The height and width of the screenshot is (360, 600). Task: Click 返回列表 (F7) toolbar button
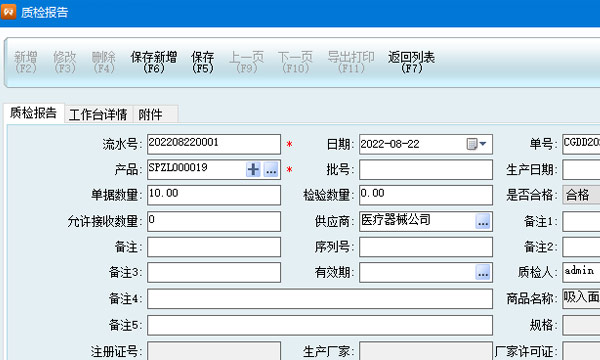coord(411,62)
